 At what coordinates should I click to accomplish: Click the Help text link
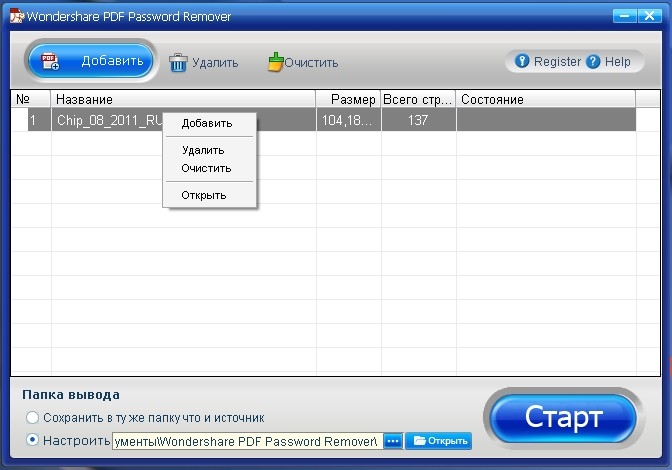(618, 62)
